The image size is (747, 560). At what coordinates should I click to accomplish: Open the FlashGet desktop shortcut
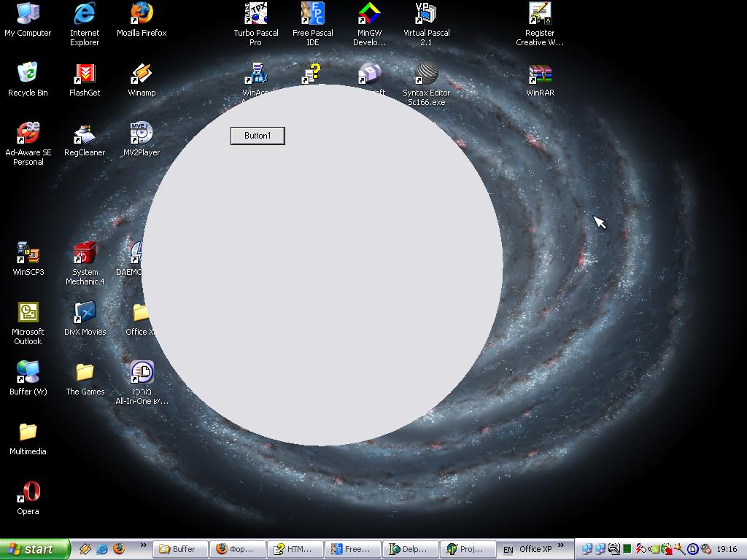pos(85,74)
